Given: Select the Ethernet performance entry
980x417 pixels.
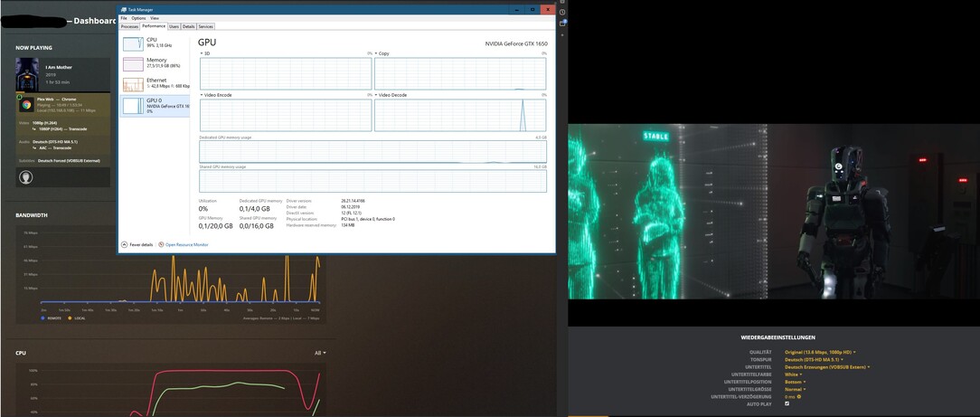Looking at the screenshot, I should click(155, 84).
